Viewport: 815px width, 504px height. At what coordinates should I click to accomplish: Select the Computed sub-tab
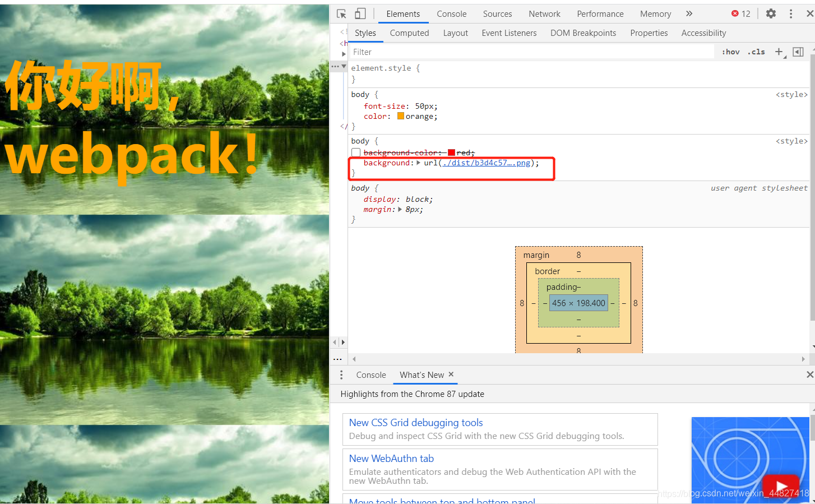[x=409, y=33]
